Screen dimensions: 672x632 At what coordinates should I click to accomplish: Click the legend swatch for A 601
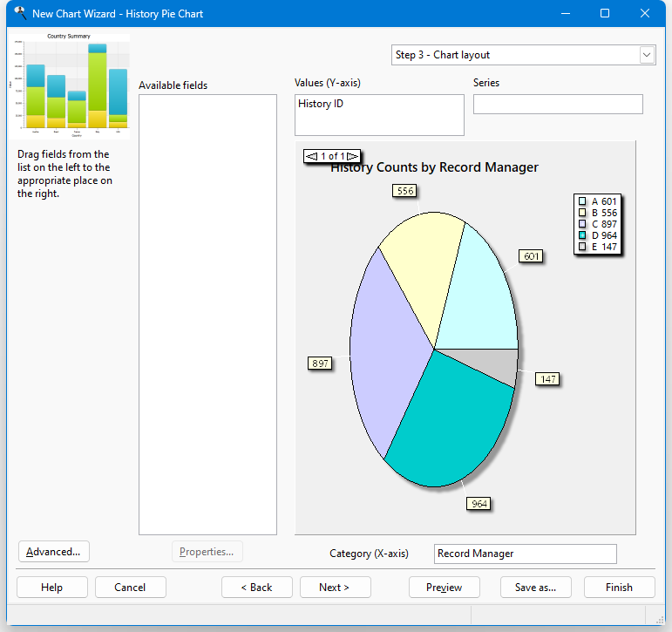[582, 201]
